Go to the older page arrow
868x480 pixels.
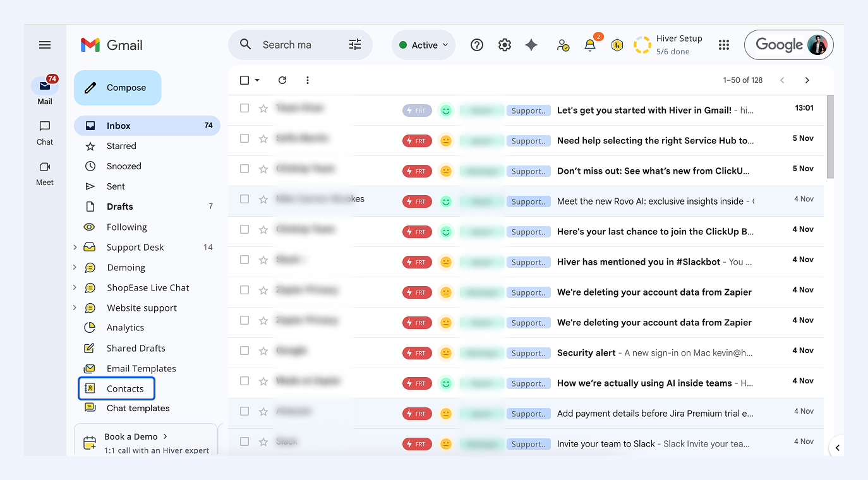(807, 80)
